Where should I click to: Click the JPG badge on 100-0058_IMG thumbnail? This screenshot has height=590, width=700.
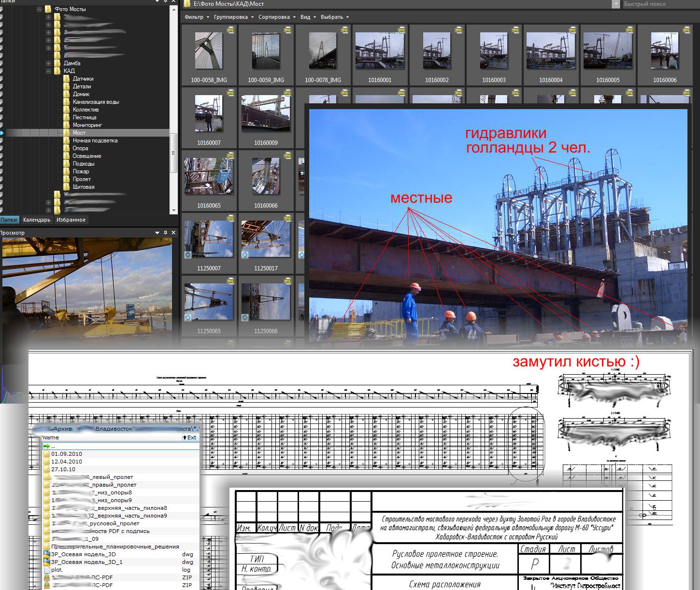tap(230, 30)
